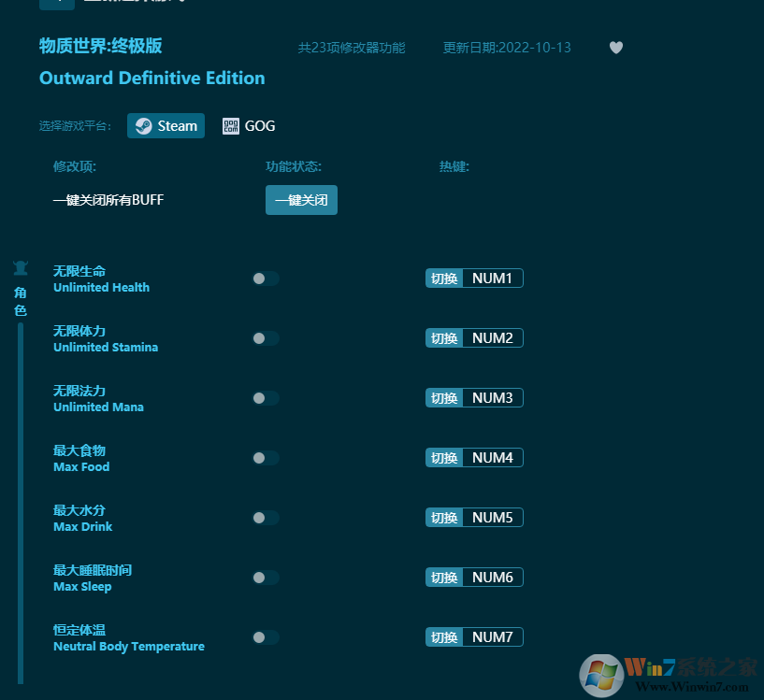
Task: Click the Unlimited Health label
Action: click(x=101, y=288)
